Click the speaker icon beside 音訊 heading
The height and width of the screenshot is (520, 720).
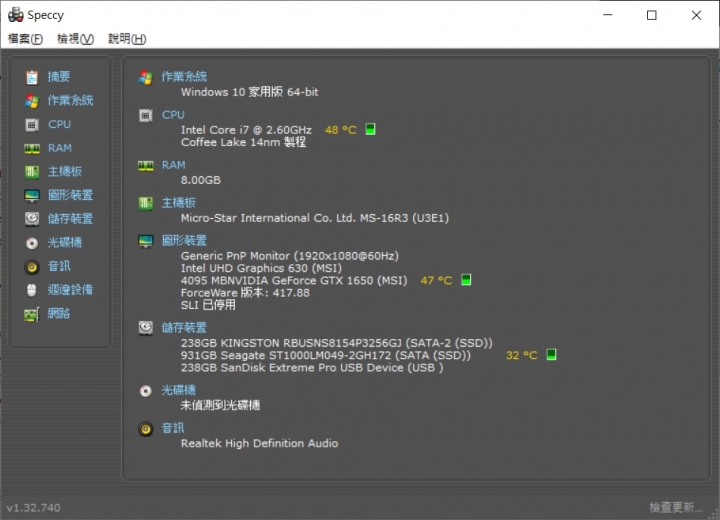tap(146, 429)
